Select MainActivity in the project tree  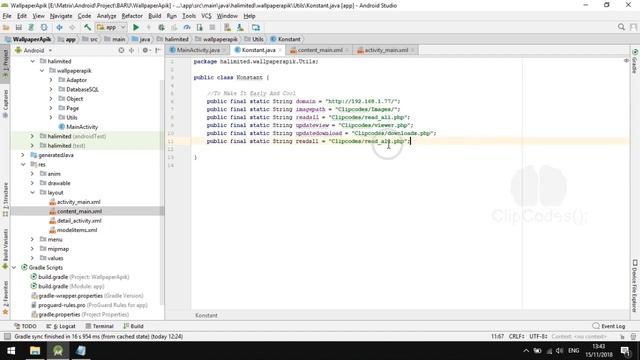(x=78, y=127)
